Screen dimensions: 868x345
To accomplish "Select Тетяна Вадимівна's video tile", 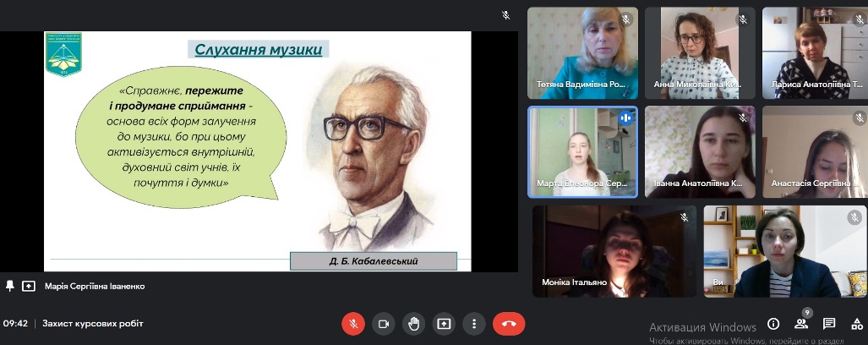I will (x=582, y=52).
